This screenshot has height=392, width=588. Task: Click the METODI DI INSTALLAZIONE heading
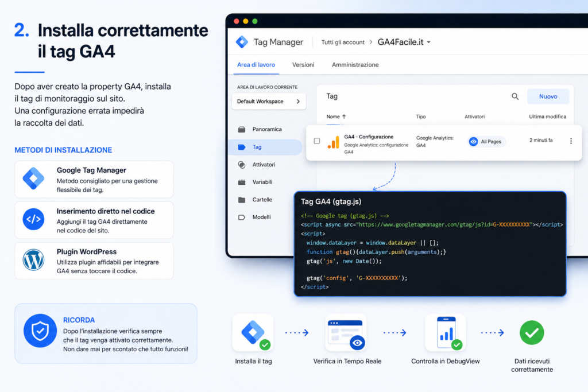[x=63, y=150]
